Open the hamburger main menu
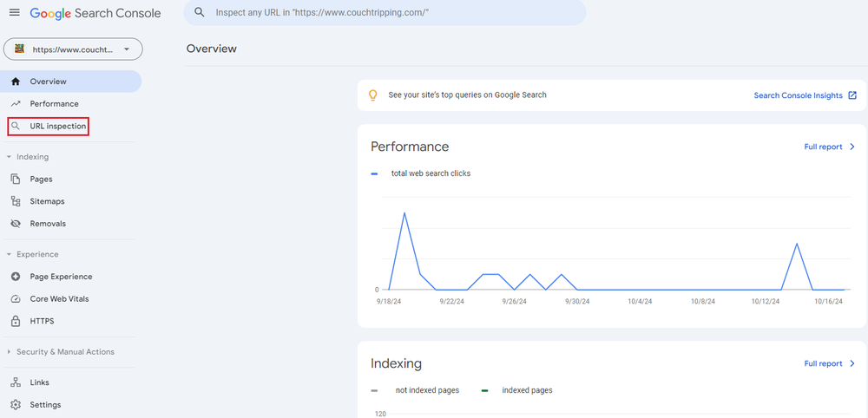Image resolution: width=868 pixels, height=418 pixels. 14,13
